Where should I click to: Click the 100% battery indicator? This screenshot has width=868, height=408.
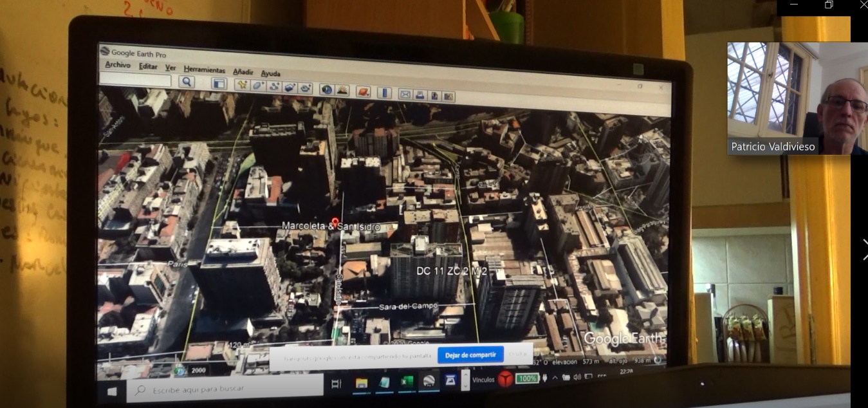point(527,378)
